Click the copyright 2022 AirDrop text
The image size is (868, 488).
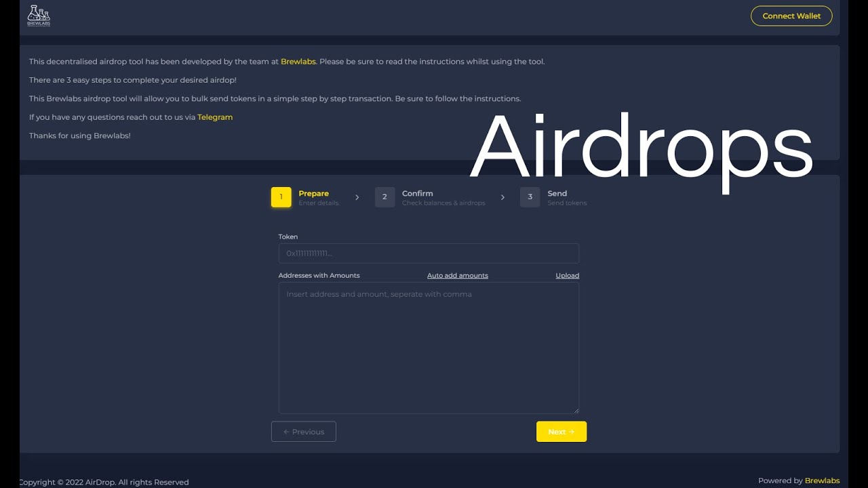pyautogui.click(x=104, y=483)
